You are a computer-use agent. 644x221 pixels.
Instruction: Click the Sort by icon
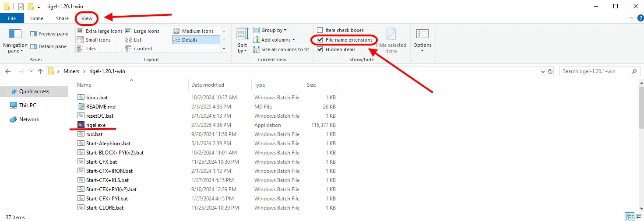pyautogui.click(x=242, y=34)
